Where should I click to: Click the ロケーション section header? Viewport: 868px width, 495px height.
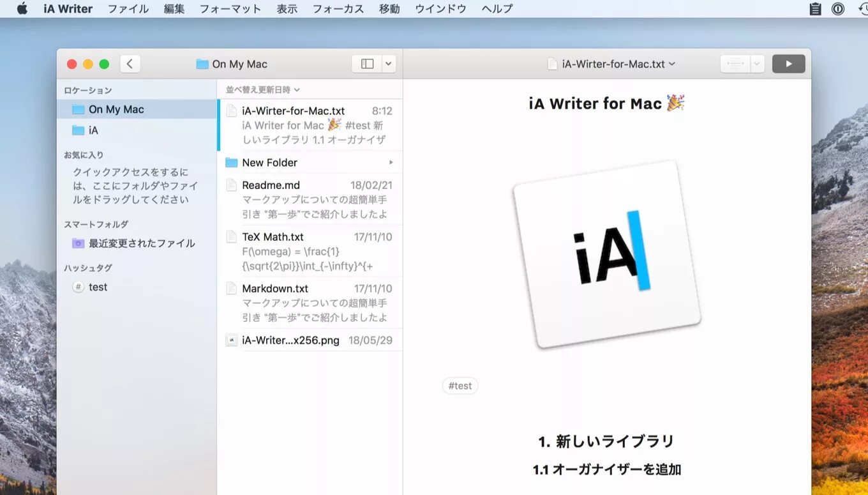click(x=88, y=90)
